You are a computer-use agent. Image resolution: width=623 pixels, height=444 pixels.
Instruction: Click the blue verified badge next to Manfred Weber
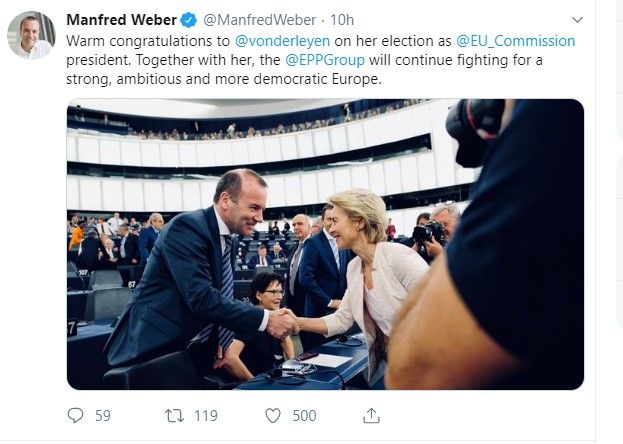pyautogui.click(x=189, y=20)
